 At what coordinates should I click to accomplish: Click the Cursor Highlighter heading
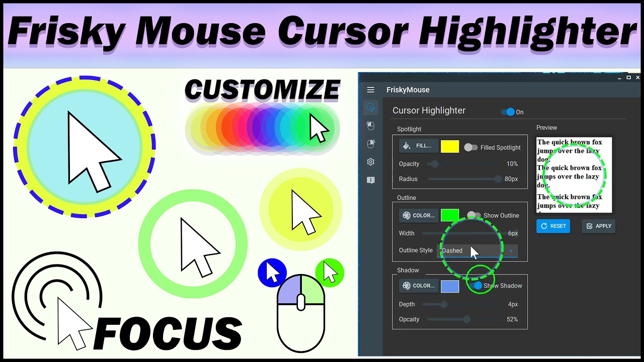coord(429,111)
